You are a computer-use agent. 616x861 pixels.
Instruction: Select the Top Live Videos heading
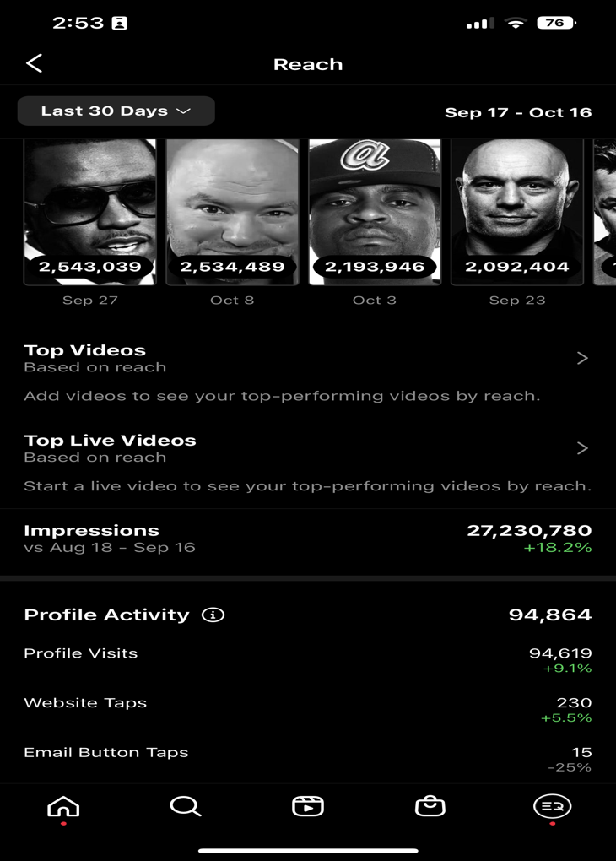pyautogui.click(x=110, y=441)
